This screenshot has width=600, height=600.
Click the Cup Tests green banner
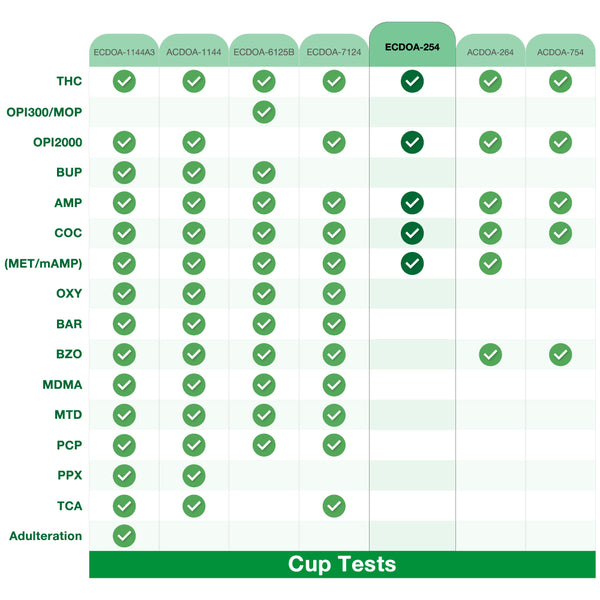pyautogui.click(x=342, y=564)
